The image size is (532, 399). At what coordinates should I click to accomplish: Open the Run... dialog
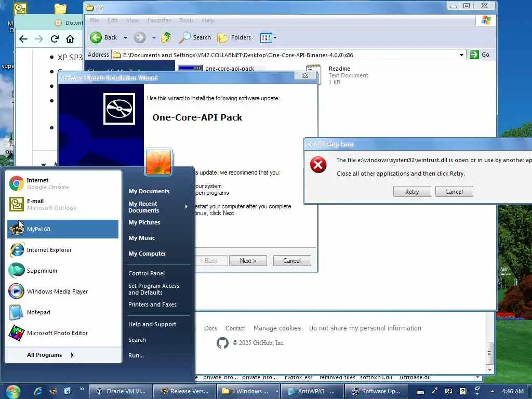click(x=136, y=355)
